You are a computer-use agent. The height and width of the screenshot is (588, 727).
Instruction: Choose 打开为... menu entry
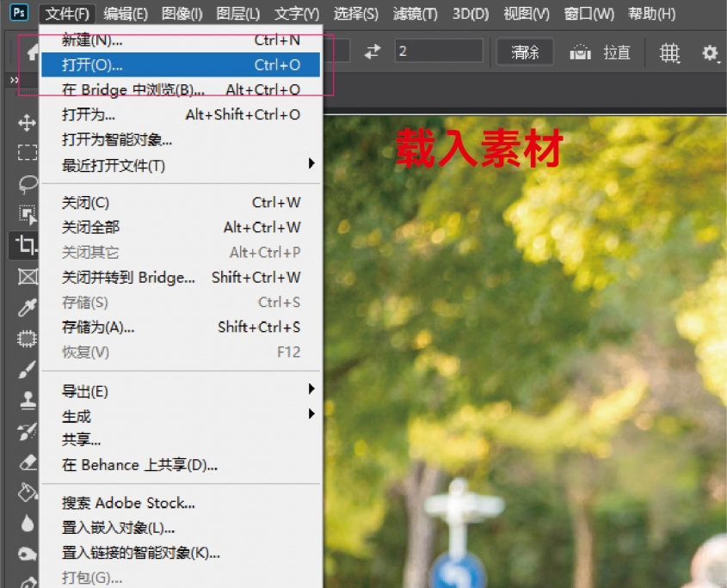coord(181,114)
